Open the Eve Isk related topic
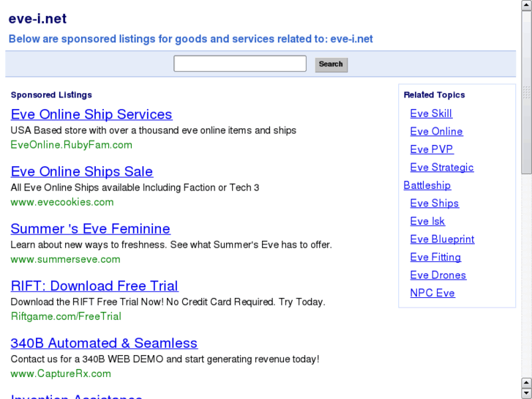 point(427,221)
